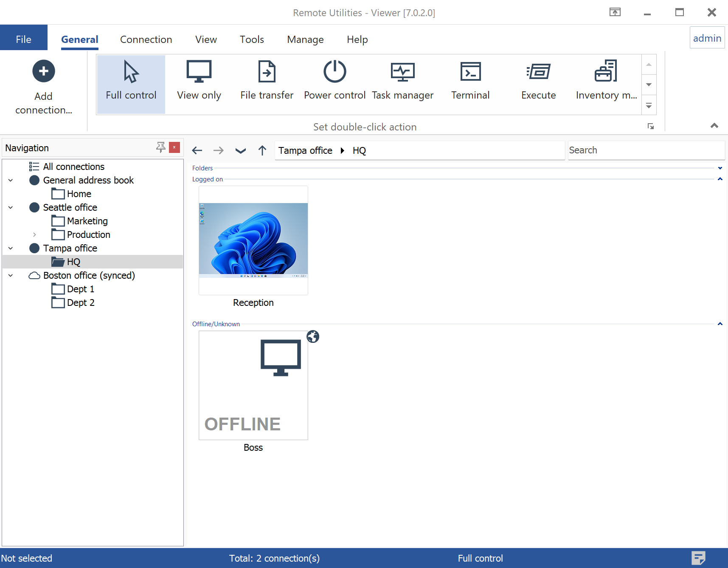The height and width of the screenshot is (568, 728).
Task: Expand the Production folder in the tree
Action: point(34,234)
